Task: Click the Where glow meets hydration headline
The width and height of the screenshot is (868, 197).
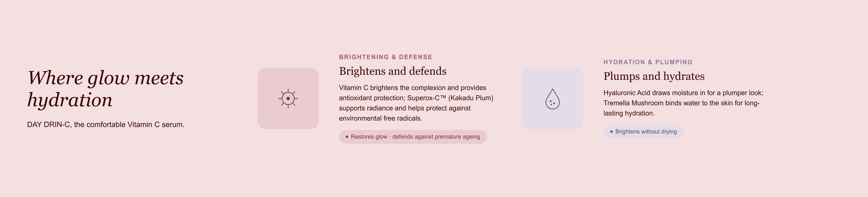Action: coord(105,89)
